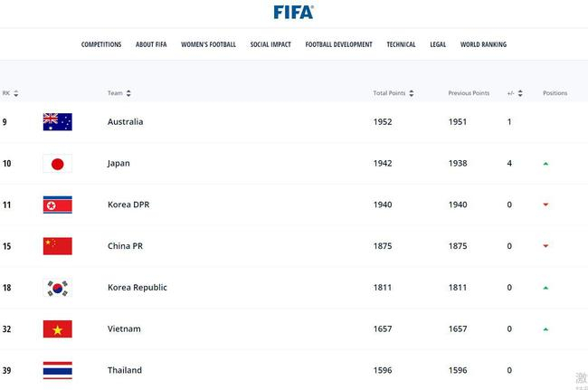Viewport: 588px width, 390px height.
Task: Sort by +/- column arrows
Action: coord(523,93)
